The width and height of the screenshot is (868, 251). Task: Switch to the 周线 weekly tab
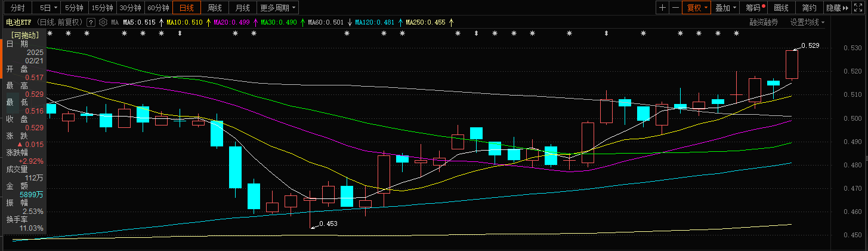coord(215,8)
